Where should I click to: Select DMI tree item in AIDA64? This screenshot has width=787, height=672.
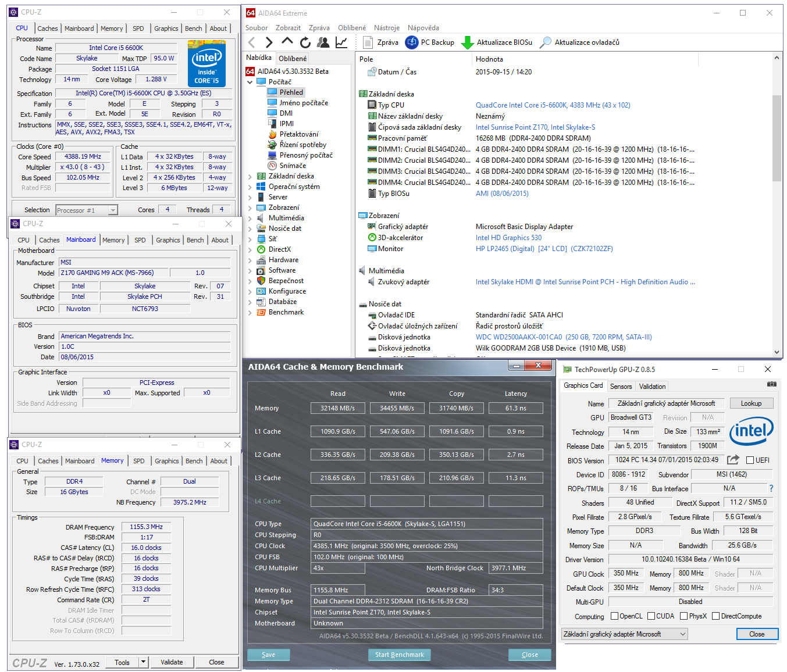[x=280, y=113]
